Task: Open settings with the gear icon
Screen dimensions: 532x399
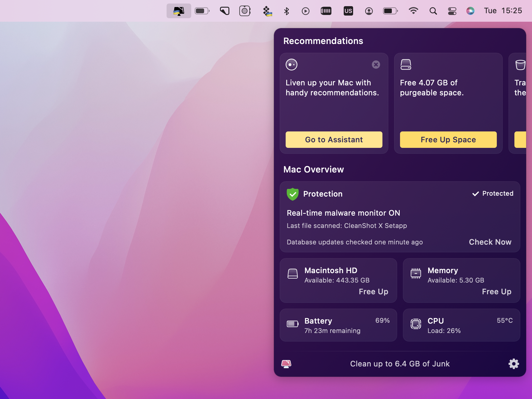Action: [x=514, y=364]
